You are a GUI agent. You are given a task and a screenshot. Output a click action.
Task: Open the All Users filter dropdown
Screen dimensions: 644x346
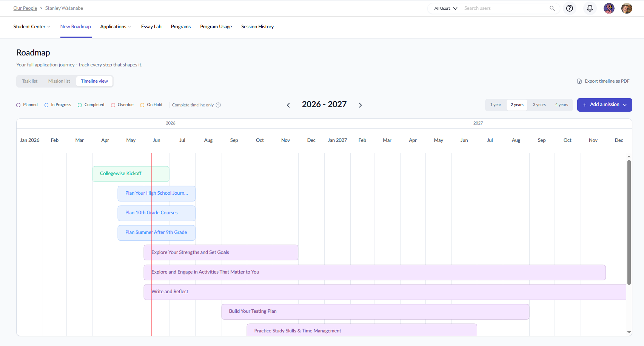(446, 8)
